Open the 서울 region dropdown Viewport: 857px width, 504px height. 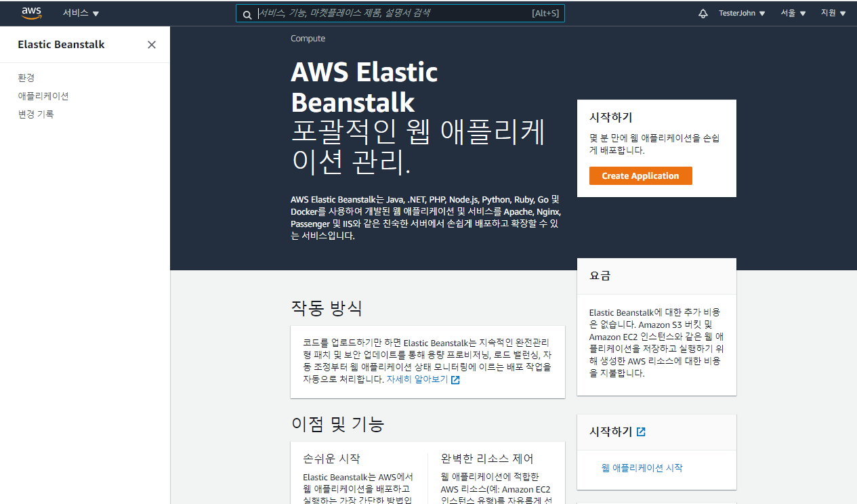click(793, 14)
